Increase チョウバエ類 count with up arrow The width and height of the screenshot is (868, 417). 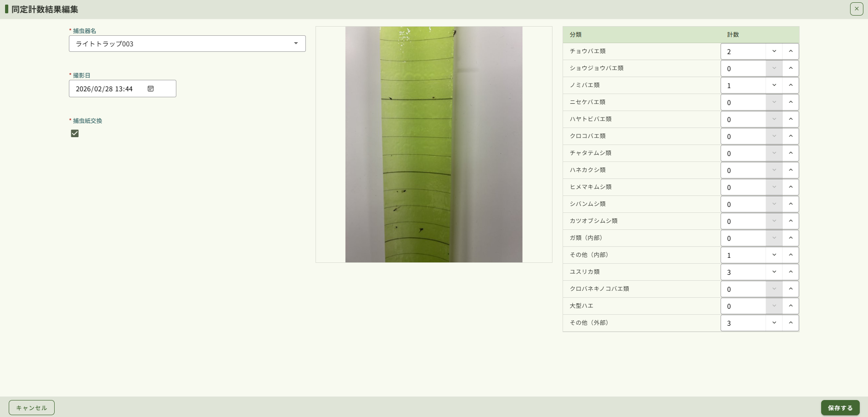790,51
